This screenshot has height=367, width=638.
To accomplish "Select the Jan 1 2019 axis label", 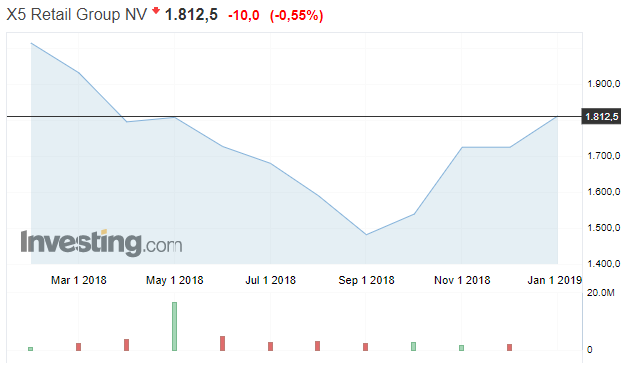I will pos(555,280).
